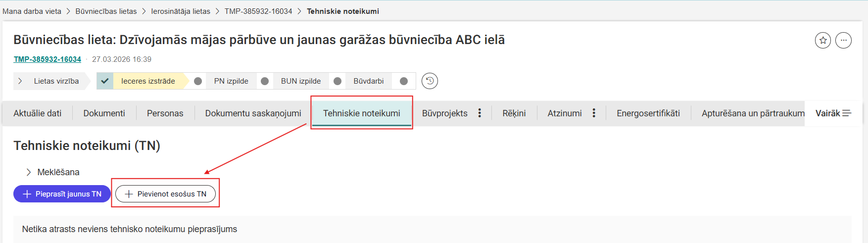868x243 pixels.
Task: Open Būvprojekts tab three-dot menu
Action: click(x=480, y=113)
